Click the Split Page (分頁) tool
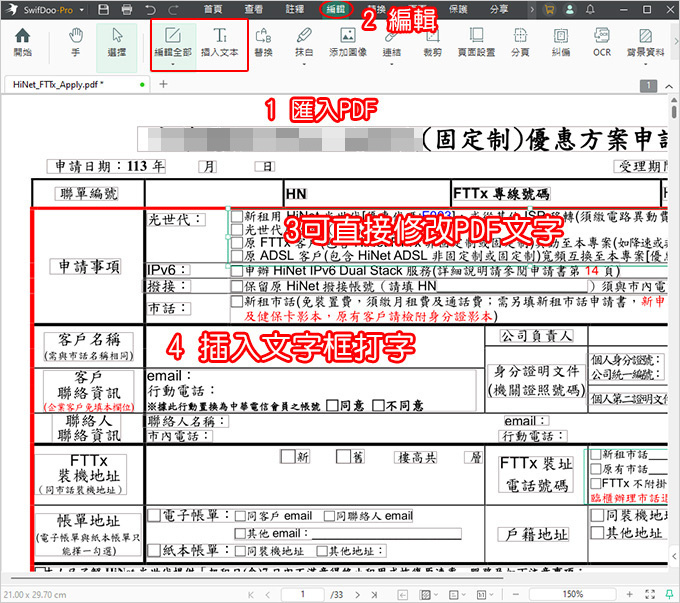Screen dimensions: 680x603 520,42
